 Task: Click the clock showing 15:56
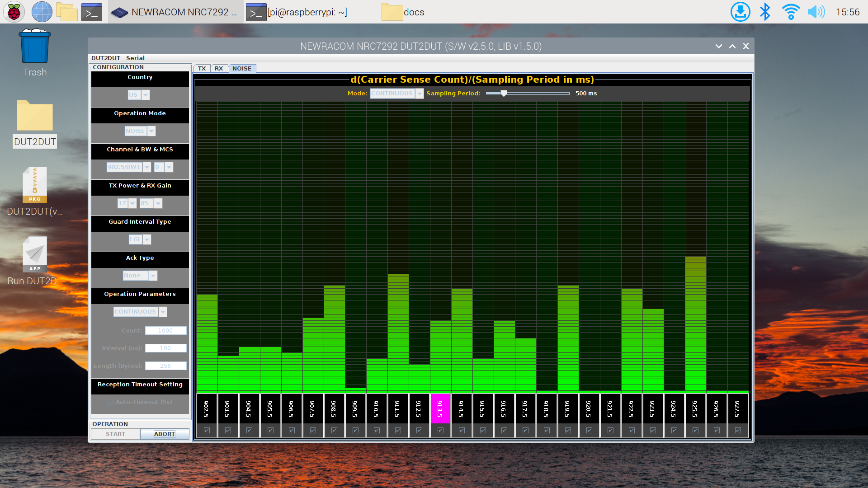click(847, 12)
